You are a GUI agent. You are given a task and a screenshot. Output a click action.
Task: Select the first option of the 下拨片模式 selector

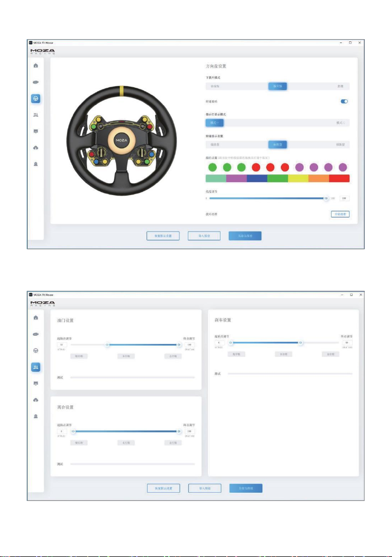(215, 86)
